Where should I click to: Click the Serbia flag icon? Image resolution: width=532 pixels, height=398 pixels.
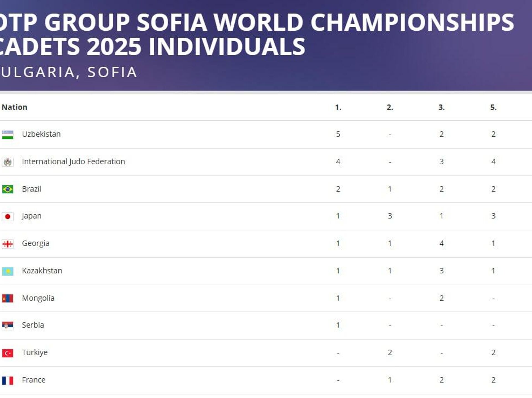click(x=7, y=325)
